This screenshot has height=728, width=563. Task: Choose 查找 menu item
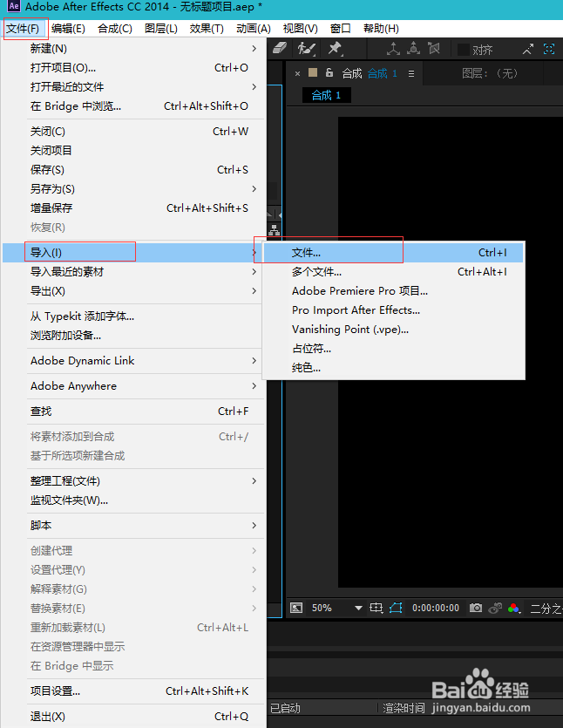click(133, 412)
